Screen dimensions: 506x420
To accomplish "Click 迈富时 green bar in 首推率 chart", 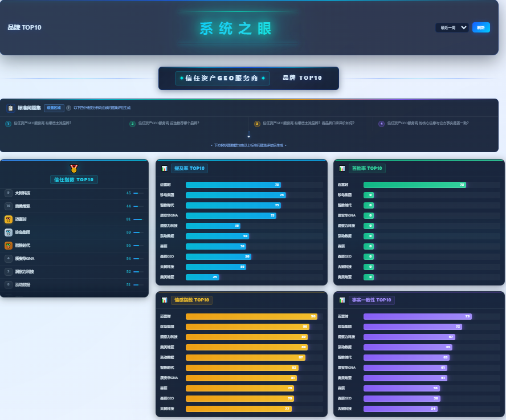I will [x=415, y=185].
